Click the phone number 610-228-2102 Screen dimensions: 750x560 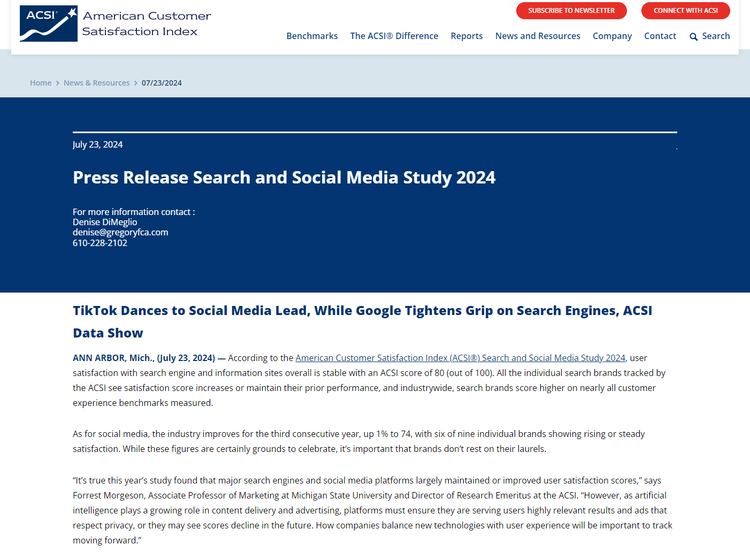[100, 243]
